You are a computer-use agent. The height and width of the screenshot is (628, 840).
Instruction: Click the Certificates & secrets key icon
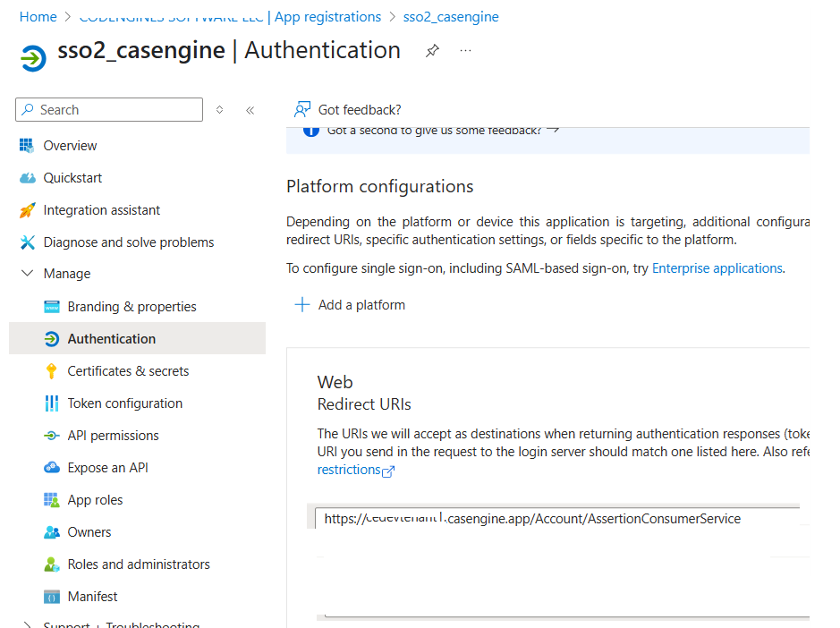51,370
